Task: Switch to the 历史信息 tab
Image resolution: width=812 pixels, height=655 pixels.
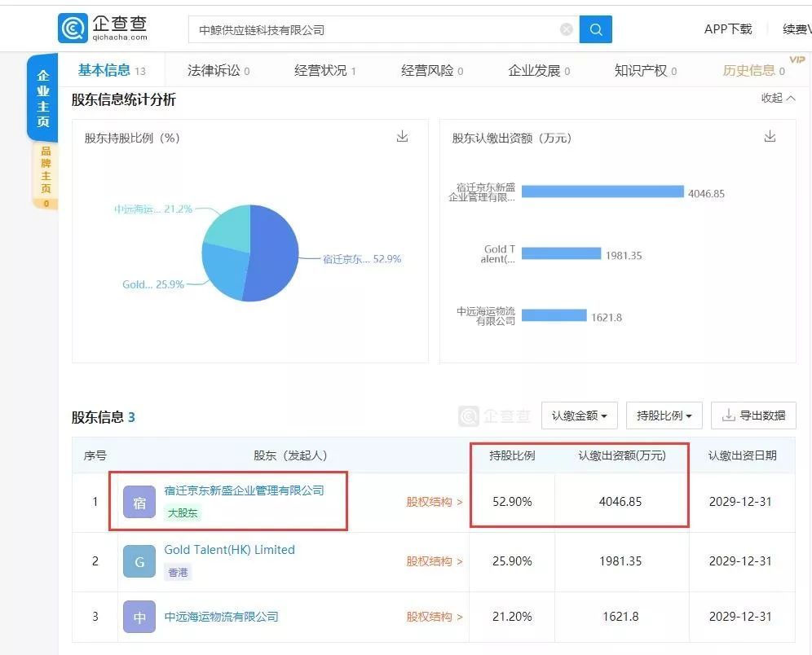Action: coord(753,70)
